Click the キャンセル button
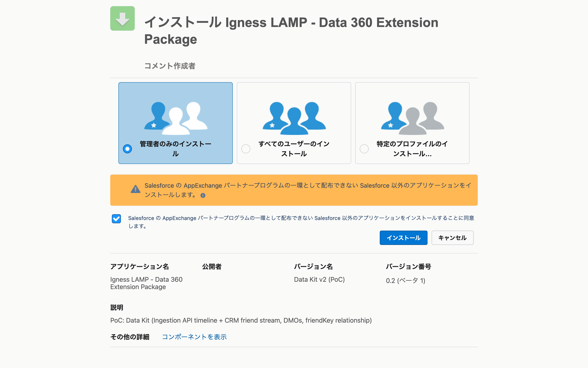588x368 pixels. [x=452, y=238]
